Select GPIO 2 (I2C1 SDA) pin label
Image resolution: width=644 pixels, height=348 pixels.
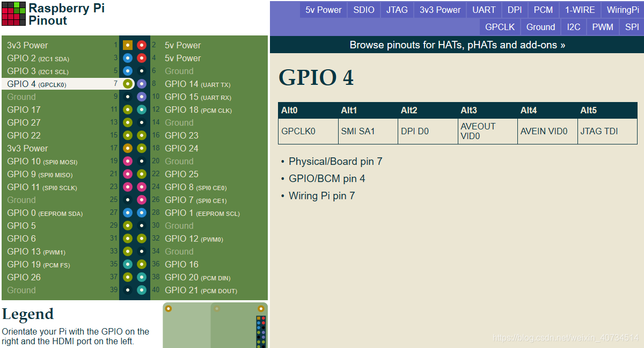point(38,58)
